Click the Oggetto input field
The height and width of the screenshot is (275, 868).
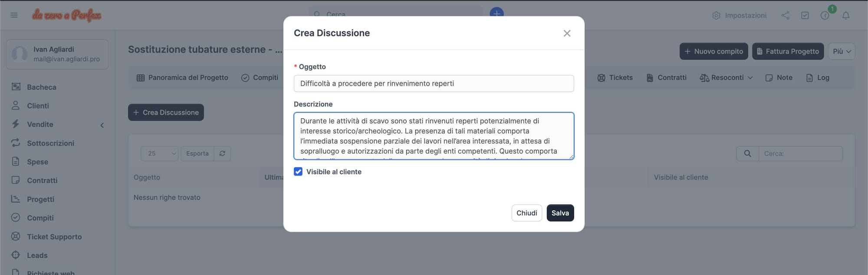[434, 83]
